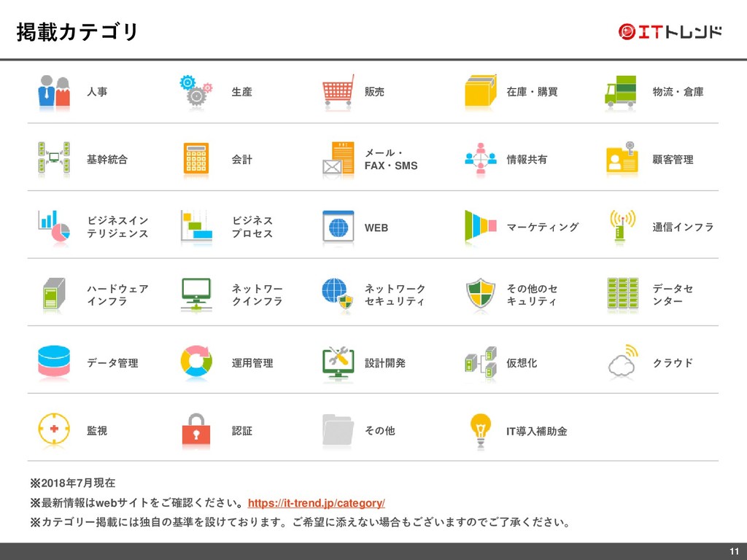Click the 設計開発 label
Image resolution: width=747 pixels, height=560 pixels.
tap(385, 363)
